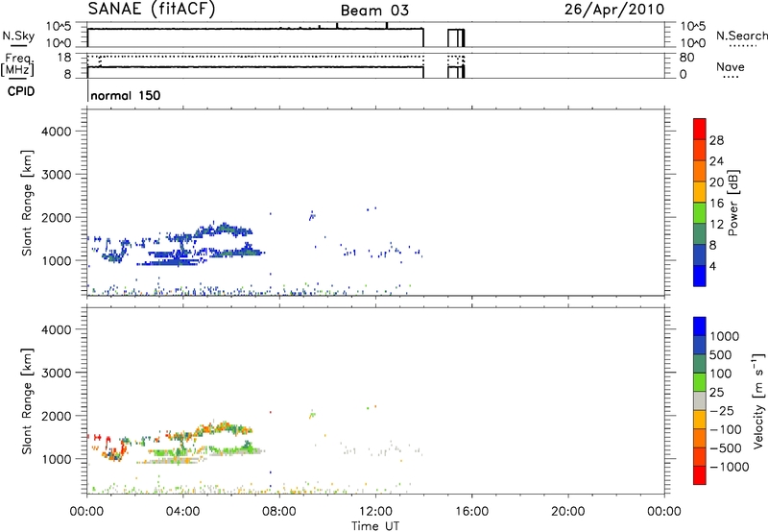
Task: Pick the bright blue top velocity colorbar segment
Action: coord(700,326)
